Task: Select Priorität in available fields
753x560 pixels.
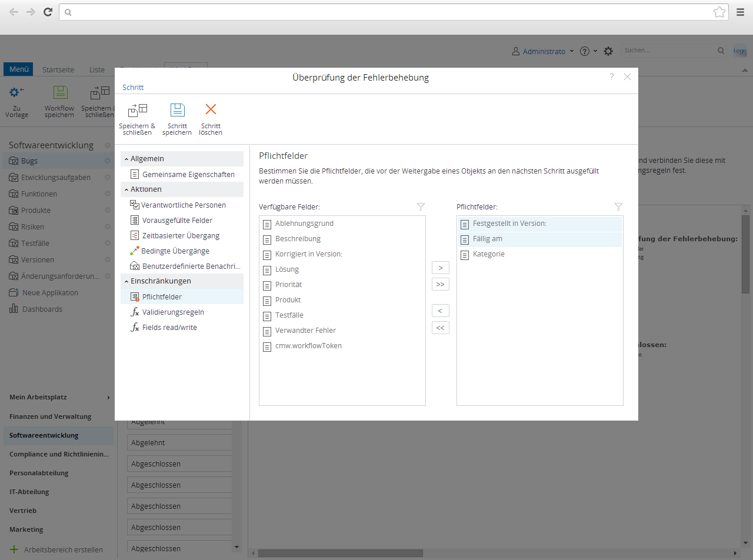Action: [x=342, y=285]
